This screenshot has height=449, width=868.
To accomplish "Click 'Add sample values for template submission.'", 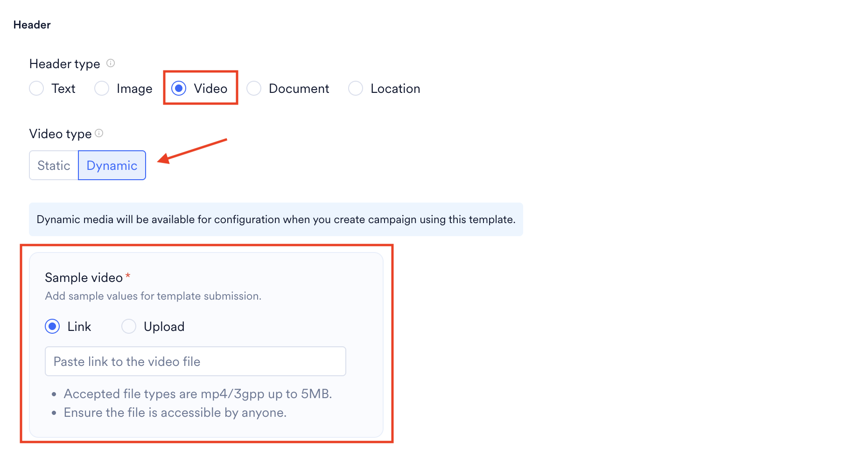I will tap(153, 296).
